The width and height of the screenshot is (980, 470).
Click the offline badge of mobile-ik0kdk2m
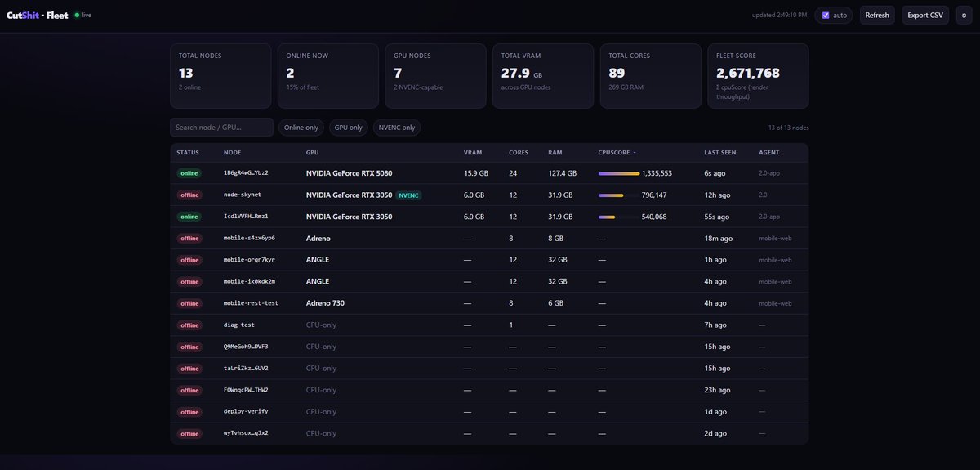[x=189, y=282]
